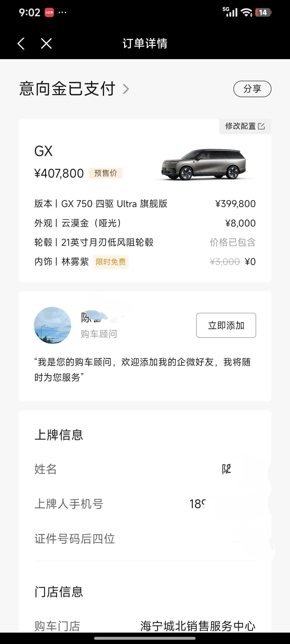Viewport: 290px width, 644px height.
Task: Tap the 上牌人手机号 phone number row
Action: [145, 504]
